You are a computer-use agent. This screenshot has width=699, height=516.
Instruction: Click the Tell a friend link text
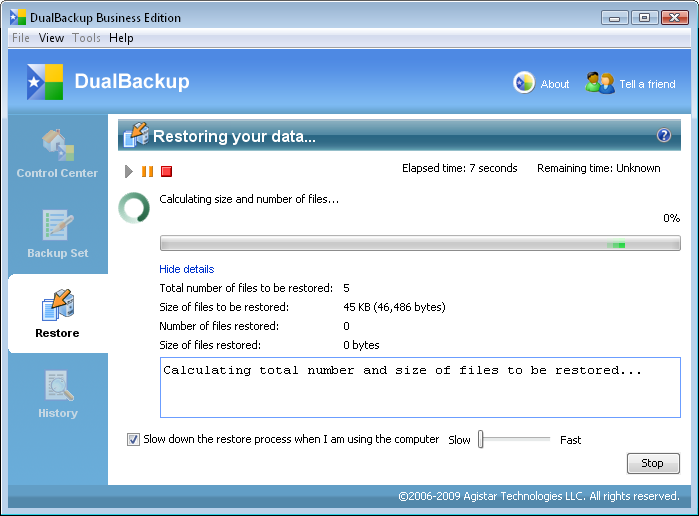[647, 84]
